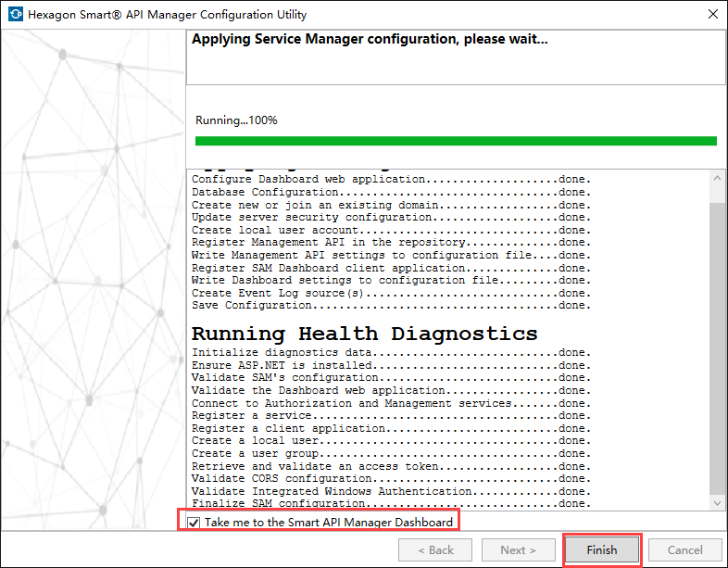Click the greyed-out Back button
Image resolution: width=728 pixels, height=568 pixels.
pyautogui.click(x=436, y=549)
